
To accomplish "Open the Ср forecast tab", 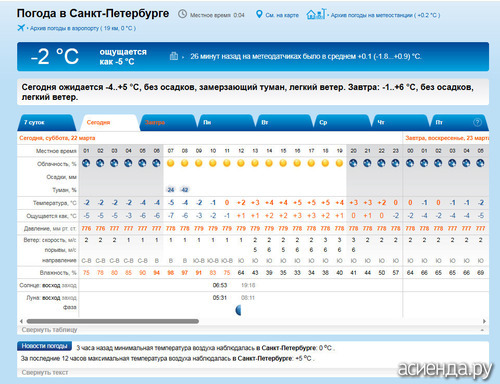I will coord(342,123).
